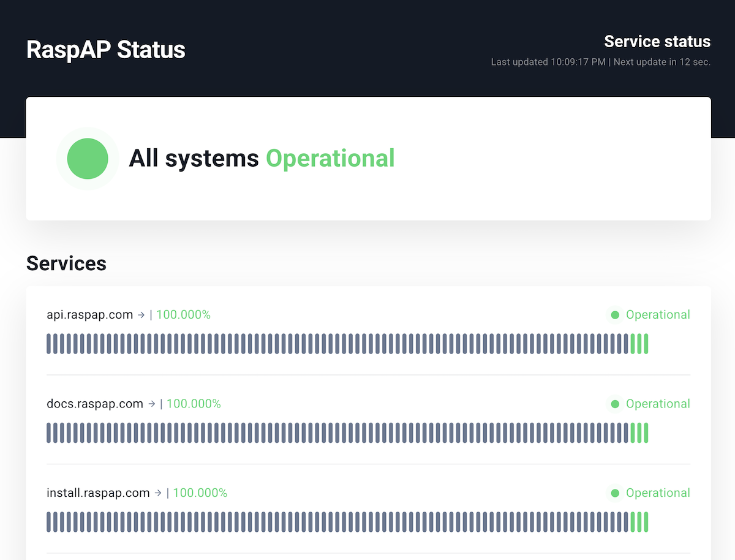This screenshot has width=735, height=560.
Task: Click the newest green uptime bar for docs.raspap.com
Action: pyautogui.click(x=646, y=433)
